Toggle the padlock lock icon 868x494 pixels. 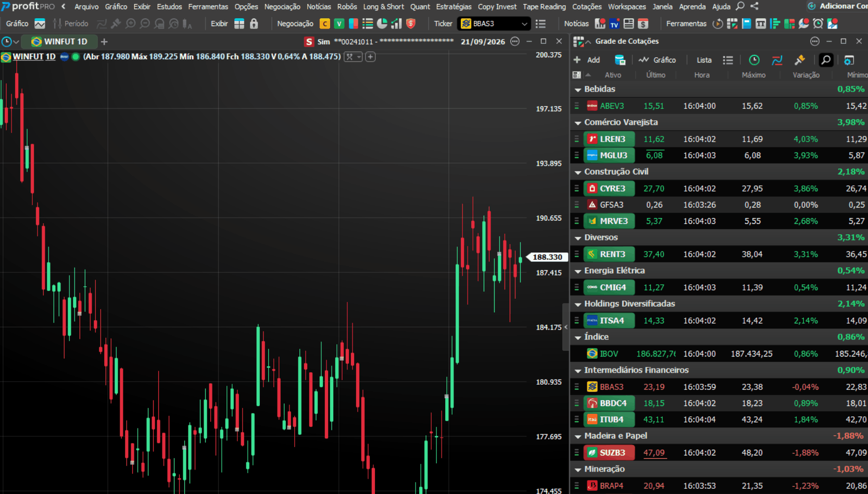click(254, 23)
